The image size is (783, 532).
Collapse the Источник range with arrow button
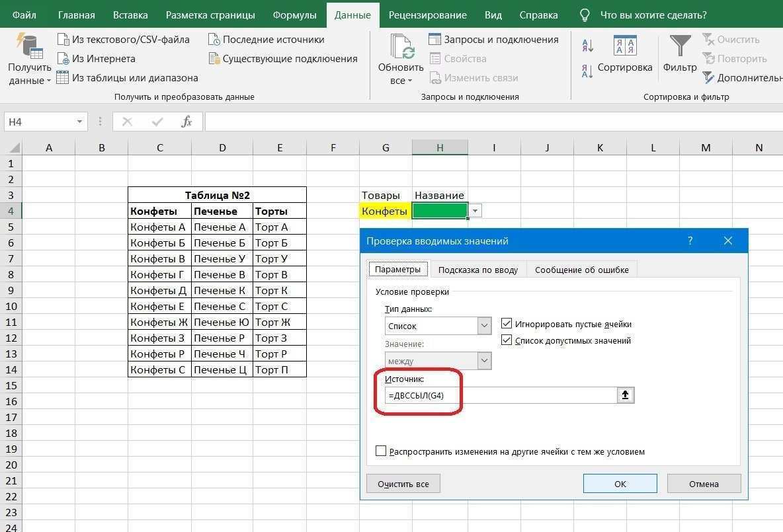(624, 395)
